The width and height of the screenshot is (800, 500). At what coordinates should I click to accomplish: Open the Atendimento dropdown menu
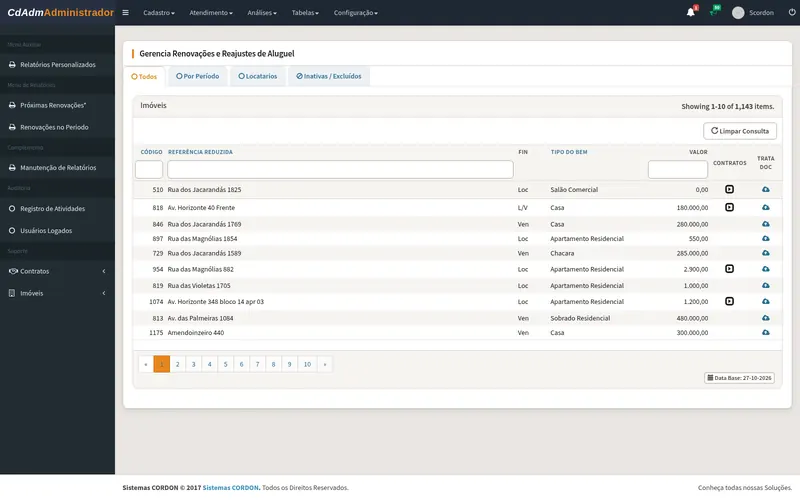(211, 13)
